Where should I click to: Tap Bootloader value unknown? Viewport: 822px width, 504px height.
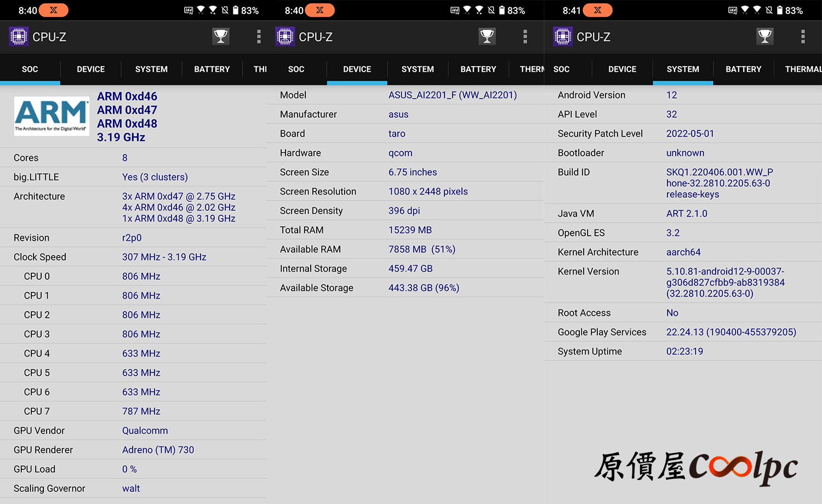tap(686, 153)
